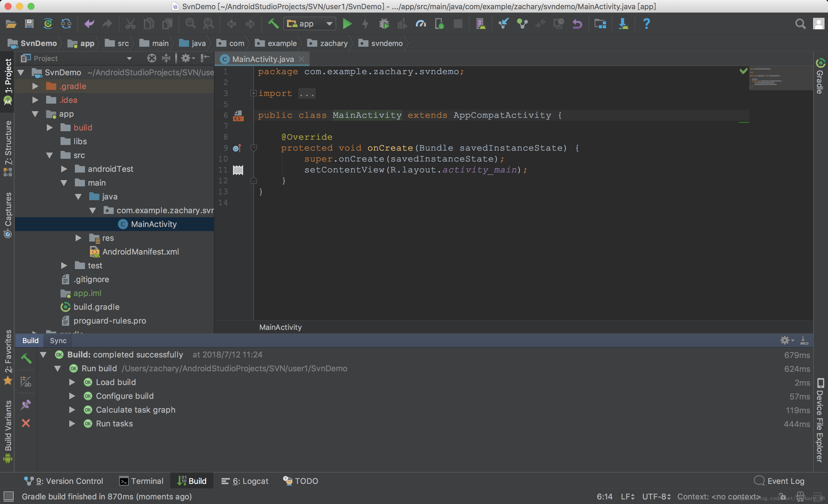Click the Cut scissors icon
This screenshot has height=504, width=828.
tap(131, 24)
